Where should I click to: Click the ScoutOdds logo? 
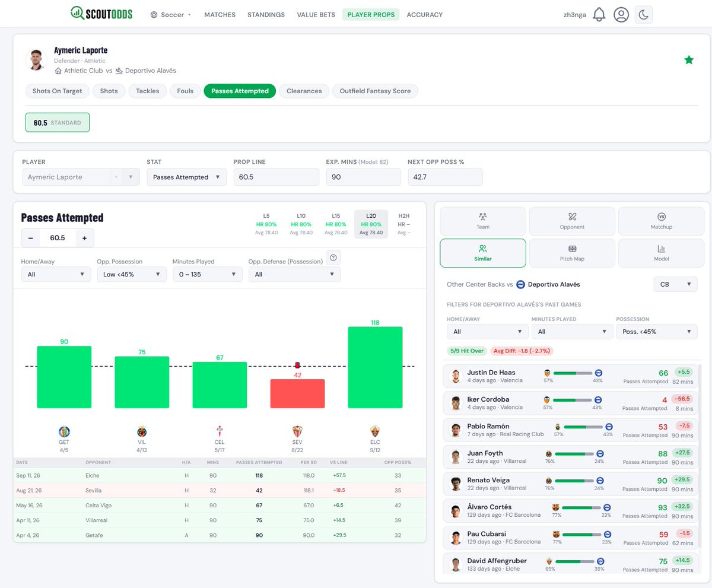[x=101, y=13]
